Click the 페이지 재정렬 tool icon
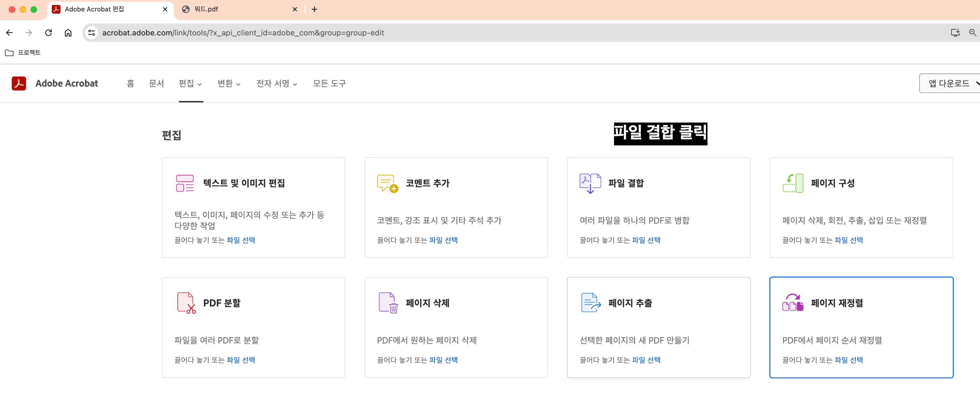This screenshot has height=395, width=980. pos(792,303)
